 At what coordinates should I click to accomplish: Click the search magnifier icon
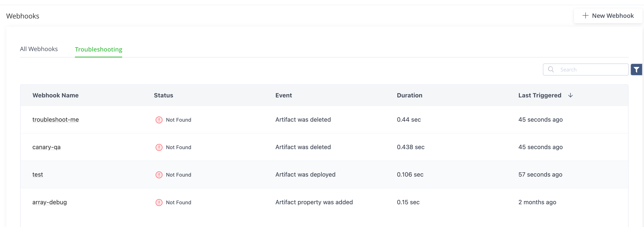[x=551, y=70]
